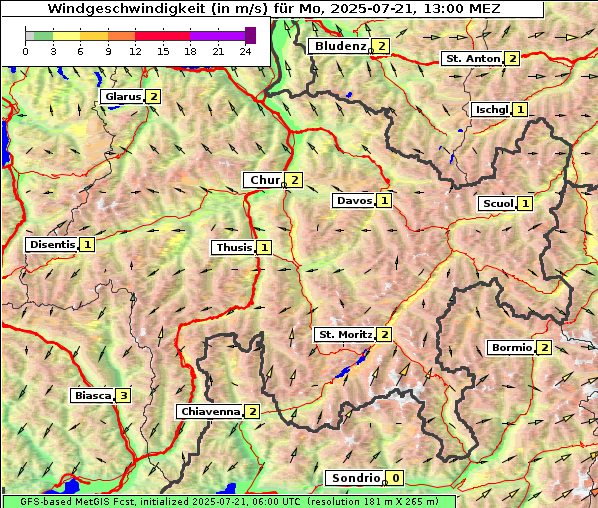The width and height of the screenshot is (598, 508).
Task: Click the Chiavenna wind value 2
Action: [252, 412]
